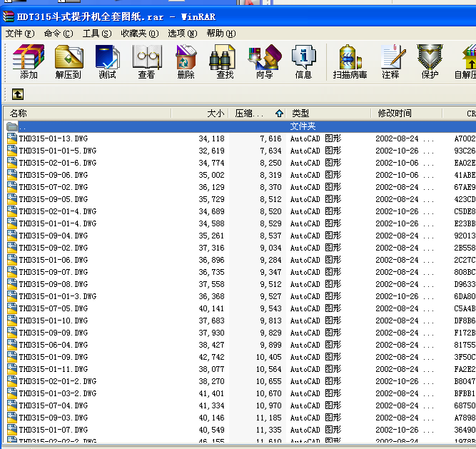Click the Add (添加) toolbar icon
The width and height of the screenshot is (476, 449).
[29, 61]
